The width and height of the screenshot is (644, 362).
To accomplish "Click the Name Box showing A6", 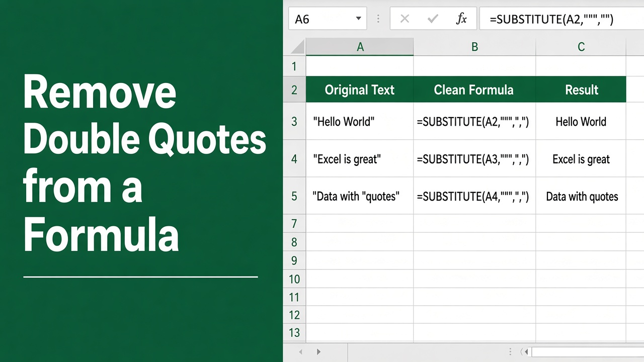I will point(327,19).
